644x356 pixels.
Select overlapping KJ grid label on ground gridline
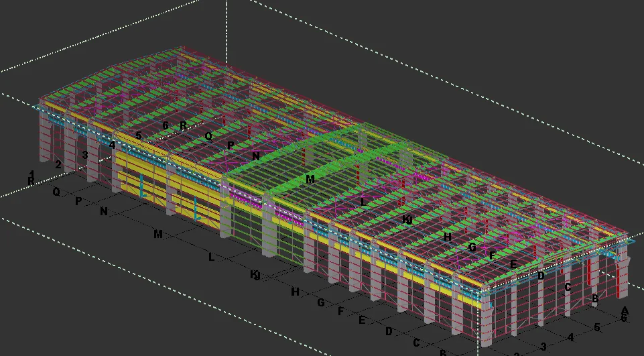(255, 275)
